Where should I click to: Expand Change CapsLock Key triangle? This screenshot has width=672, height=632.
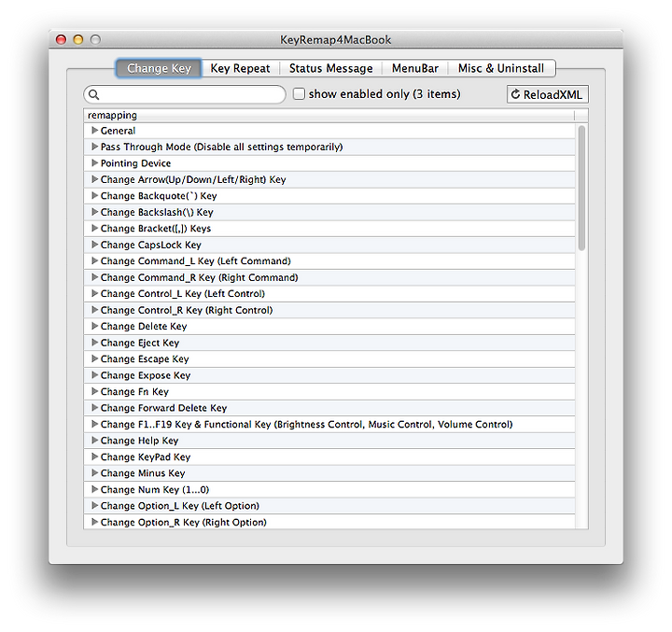pos(94,244)
